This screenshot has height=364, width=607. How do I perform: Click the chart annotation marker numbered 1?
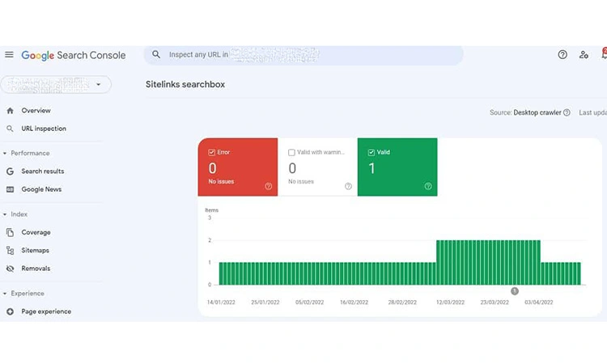click(515, 291)
